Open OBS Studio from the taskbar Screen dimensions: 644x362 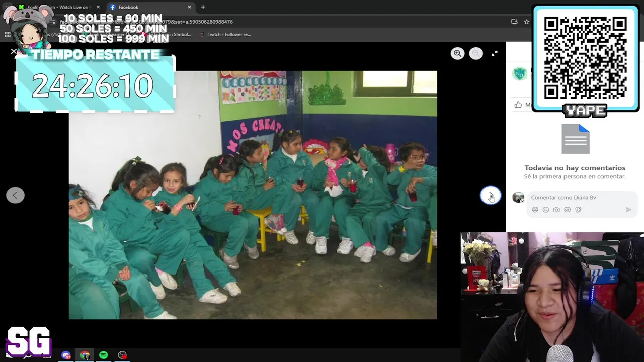click(x=122, y=355)
